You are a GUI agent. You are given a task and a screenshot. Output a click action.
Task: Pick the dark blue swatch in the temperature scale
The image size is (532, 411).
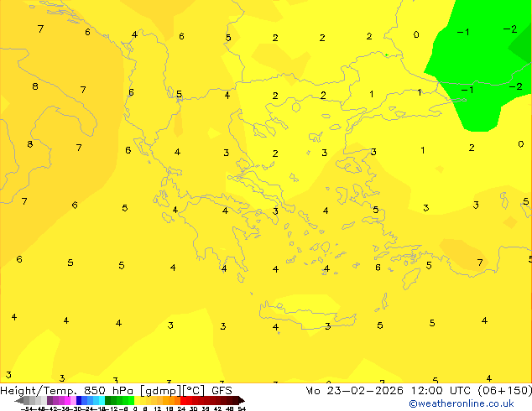(x=79, y=400)
